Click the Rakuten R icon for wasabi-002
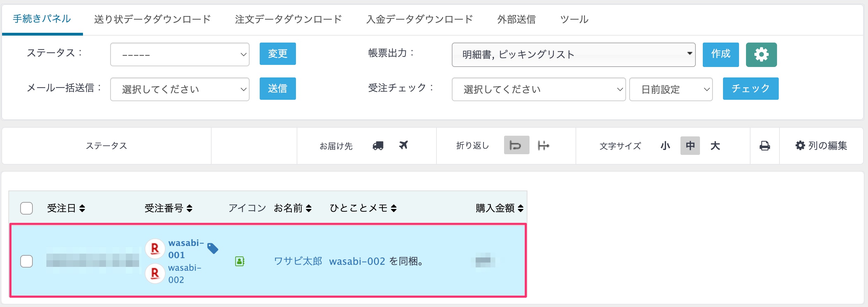The height and width of the screenshot is (307, 868). (x=155, y=274)
